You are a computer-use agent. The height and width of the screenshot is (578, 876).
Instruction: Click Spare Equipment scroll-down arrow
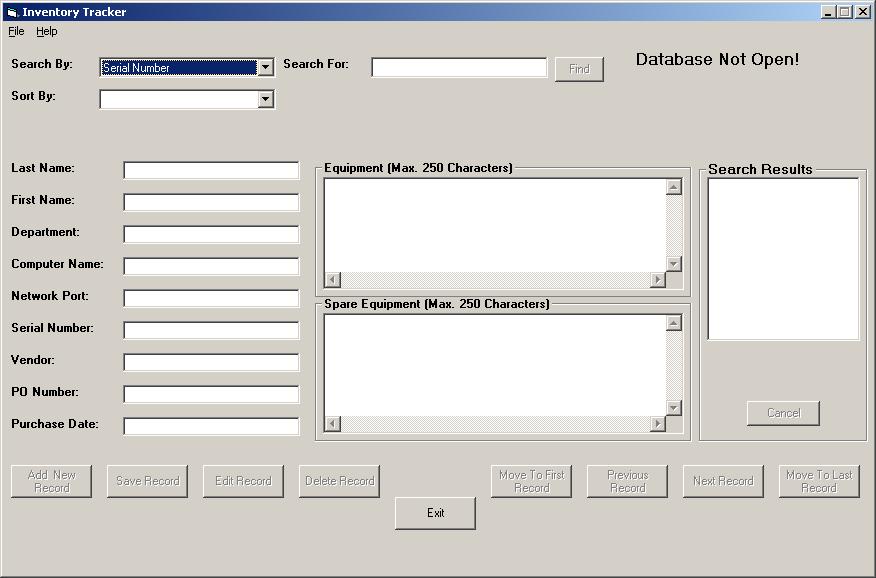673,408
